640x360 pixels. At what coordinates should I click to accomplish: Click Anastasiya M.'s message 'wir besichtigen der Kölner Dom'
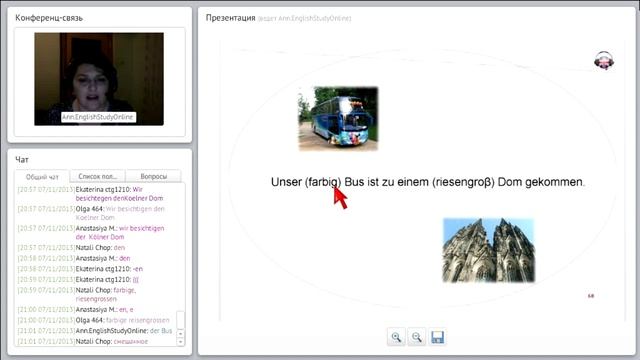120,233
